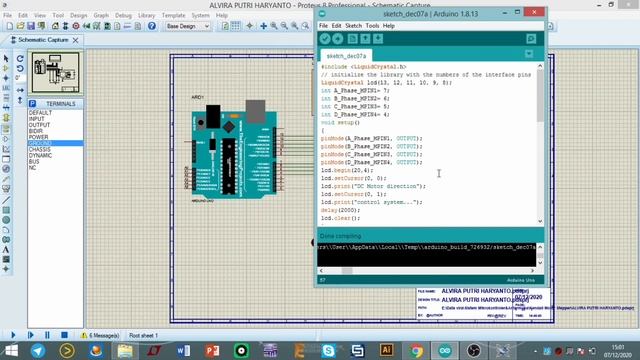
Task: Select OUTPUT in the Terminals list
Action: pos(56,125)
